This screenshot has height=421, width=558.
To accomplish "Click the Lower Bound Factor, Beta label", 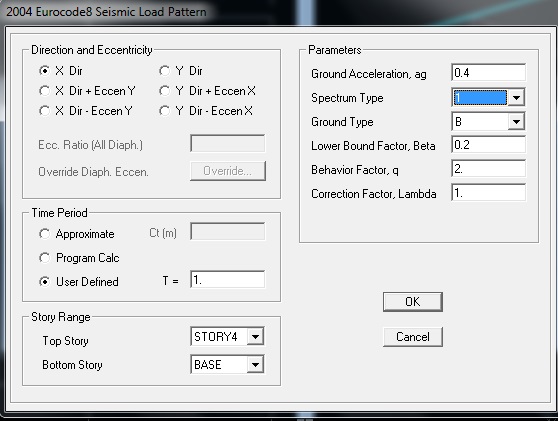I will pos(373,146).
